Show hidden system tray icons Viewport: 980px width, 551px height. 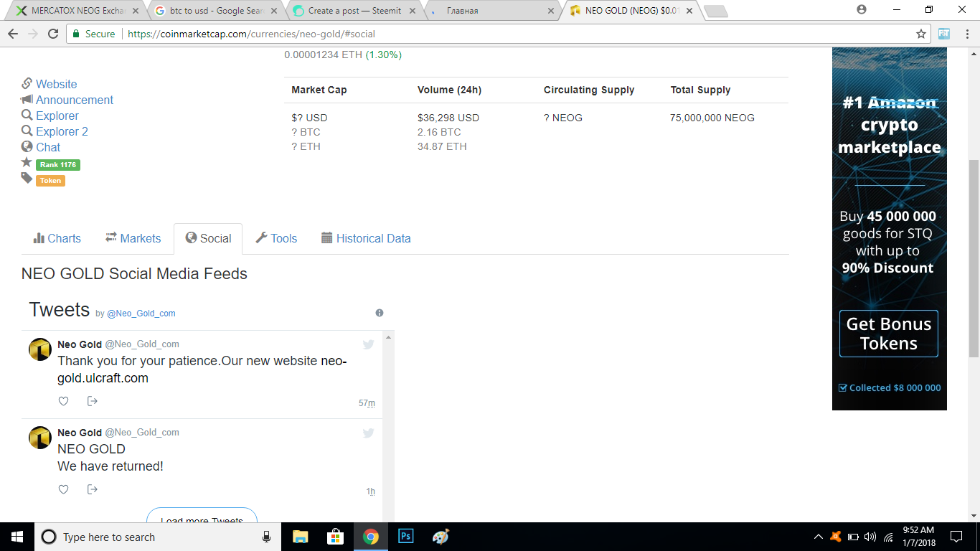coord(819,537)
